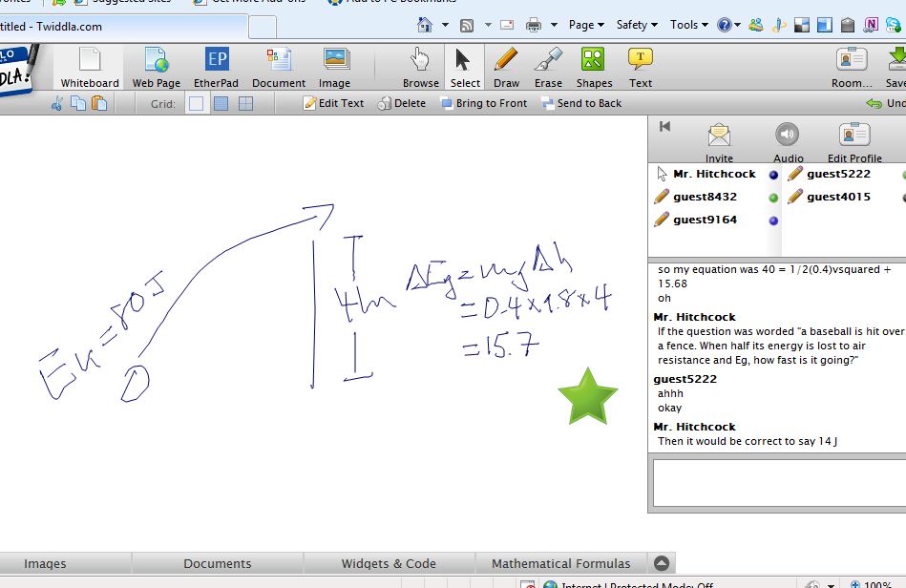Click the chat message "Then it would be correct to say 14 J"
The width and height of the screenshot is (906, 588).
[748, 441]
